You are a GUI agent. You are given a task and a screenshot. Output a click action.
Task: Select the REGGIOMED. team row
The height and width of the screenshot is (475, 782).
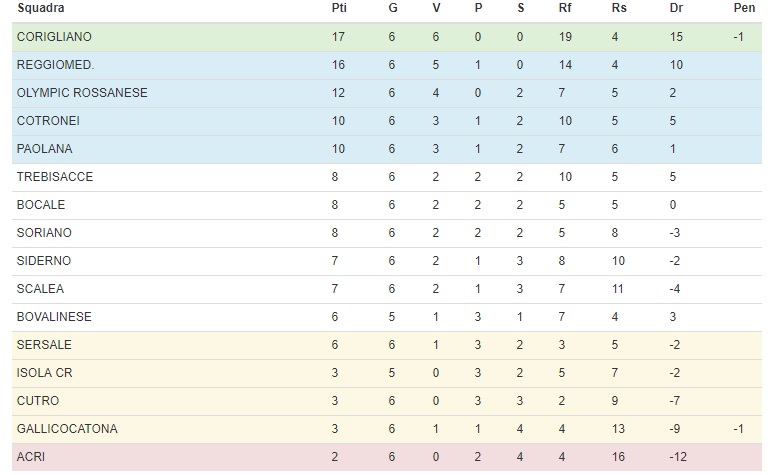click(x=387, y=65)
